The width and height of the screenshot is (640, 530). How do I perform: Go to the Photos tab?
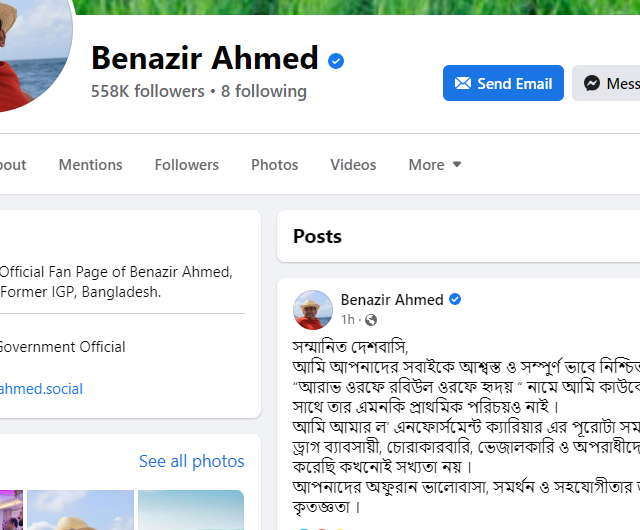[275, 165]
